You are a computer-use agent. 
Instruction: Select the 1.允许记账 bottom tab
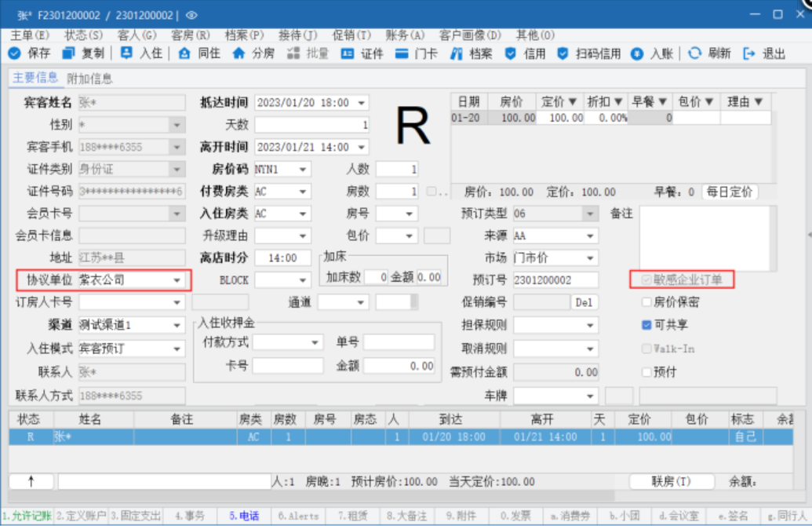point(27,516)
